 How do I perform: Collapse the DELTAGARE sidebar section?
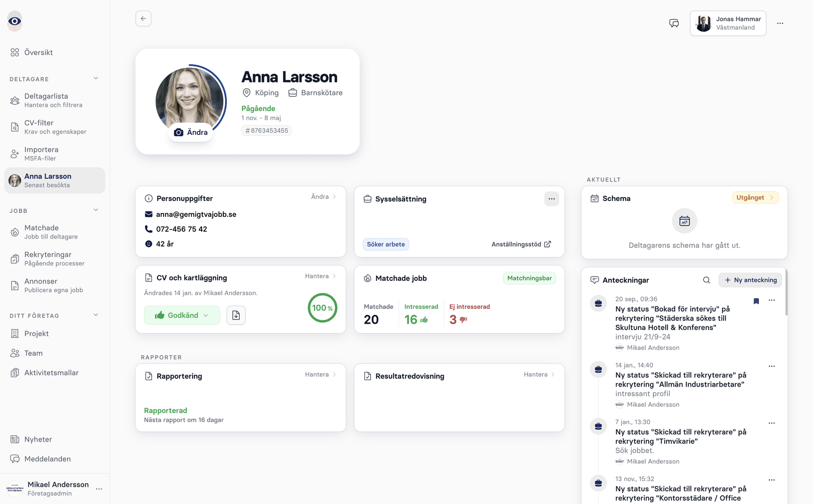96,79
